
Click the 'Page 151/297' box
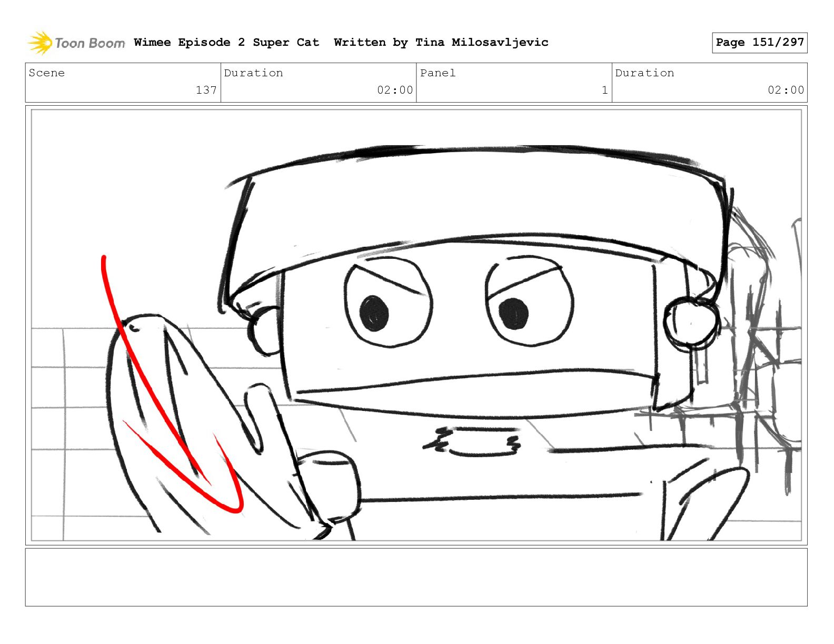pos(760,43)
